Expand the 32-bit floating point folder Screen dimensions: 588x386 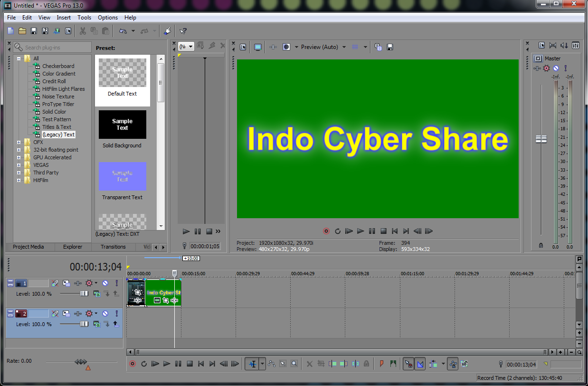click(x=19, y=150)
